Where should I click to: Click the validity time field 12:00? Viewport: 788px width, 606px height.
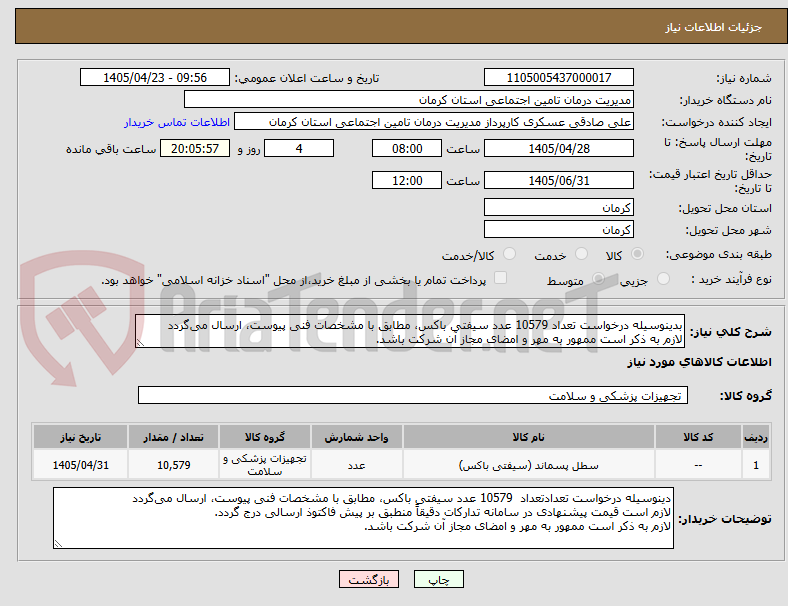tap(407, 180)
